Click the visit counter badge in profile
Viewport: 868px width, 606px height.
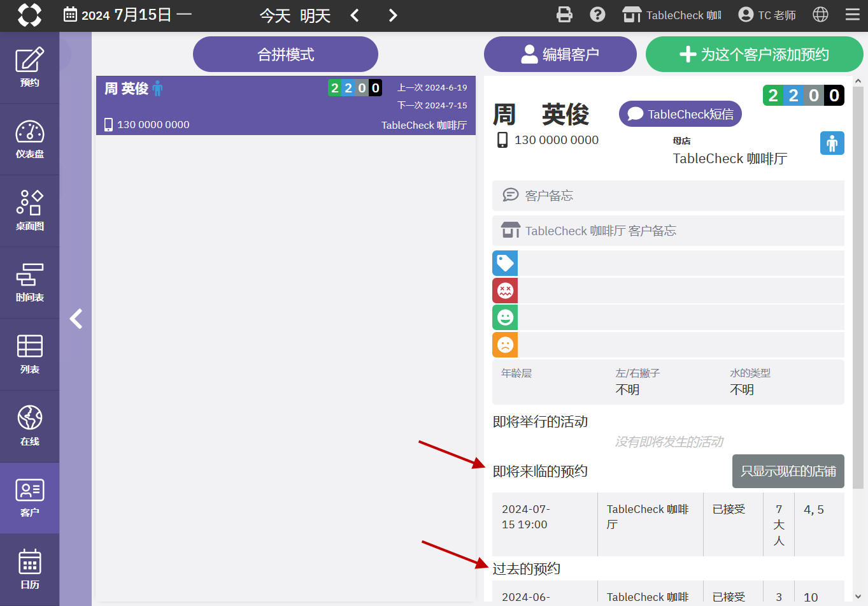(804, 96)
